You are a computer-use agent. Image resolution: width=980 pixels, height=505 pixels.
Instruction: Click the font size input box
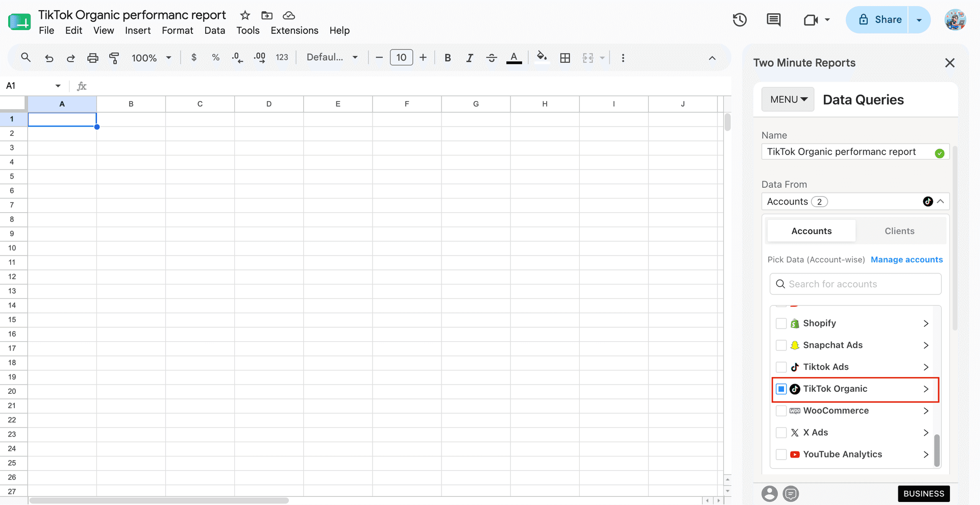tap(401, 58)
